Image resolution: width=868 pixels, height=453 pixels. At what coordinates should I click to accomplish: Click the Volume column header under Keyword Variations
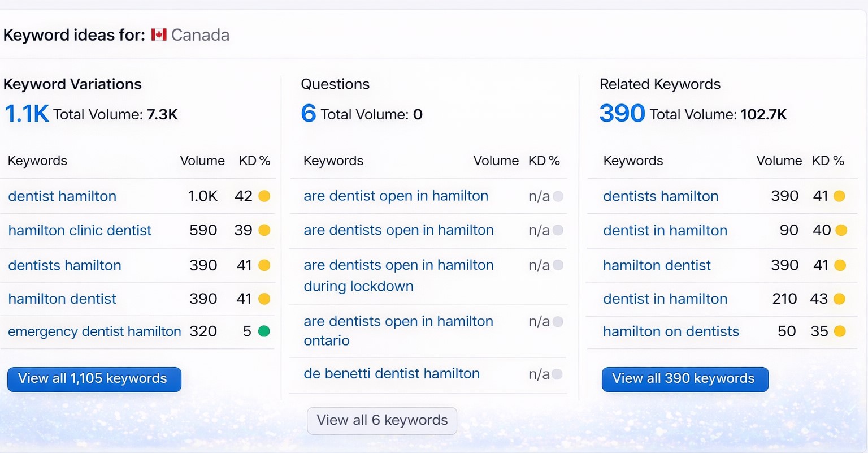click(202, 161)
